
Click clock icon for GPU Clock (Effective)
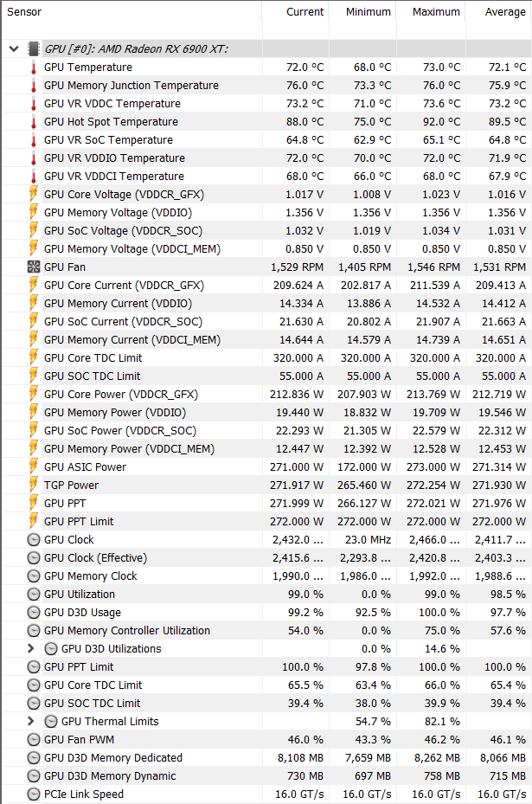pyautogui.click(x=34, y=558)
